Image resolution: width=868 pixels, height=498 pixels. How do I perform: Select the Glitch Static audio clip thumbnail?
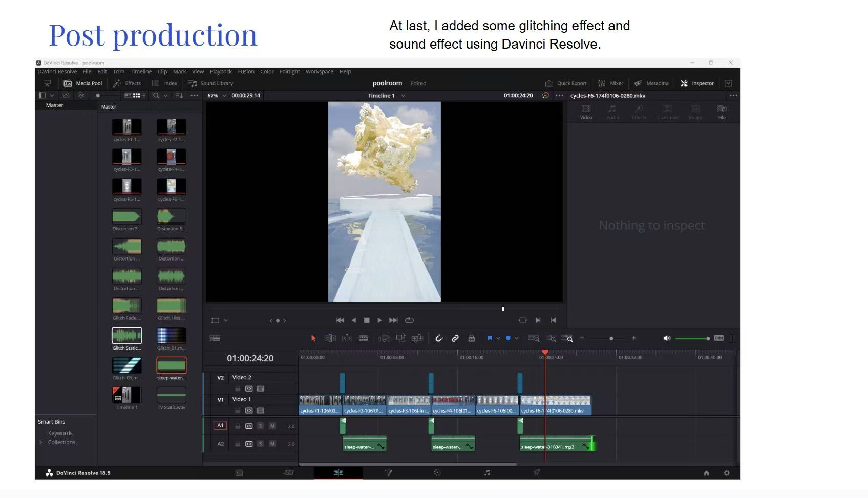click(126, 336)
